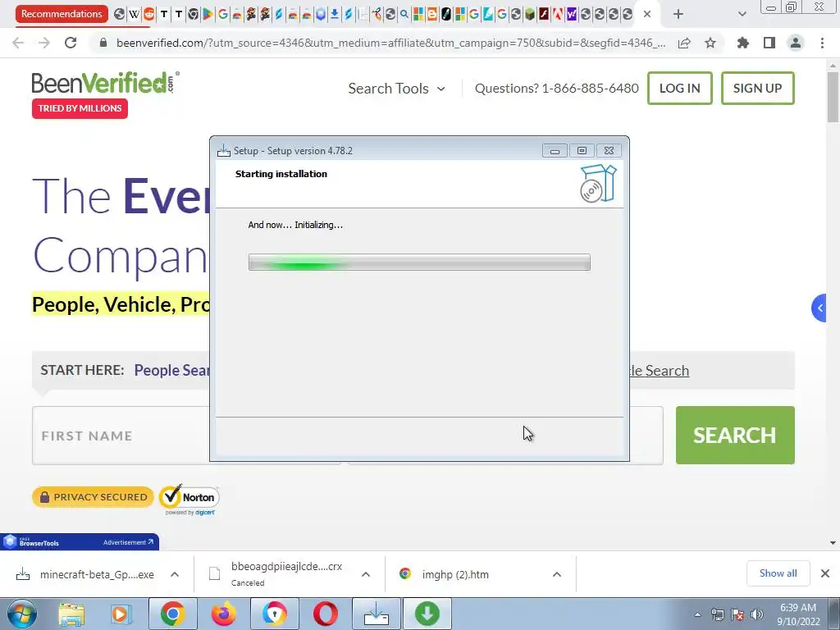Click the Norton security seal
This screenshot has height=630, width=840.
pos(189,500)
